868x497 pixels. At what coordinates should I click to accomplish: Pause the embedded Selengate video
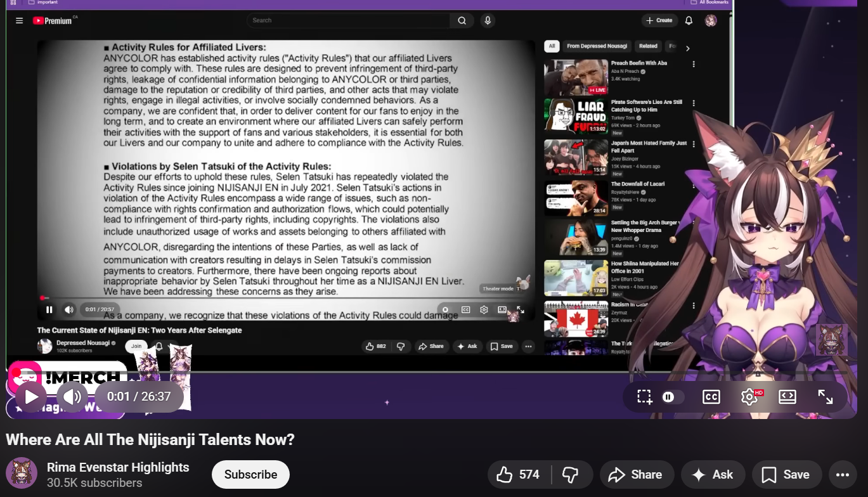pyautogui.click(x=49, y=309)
